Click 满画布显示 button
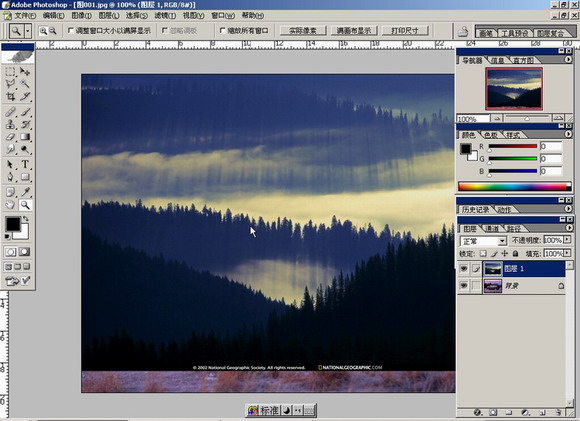This screenshot has height=421, width=580. (354, 31)
